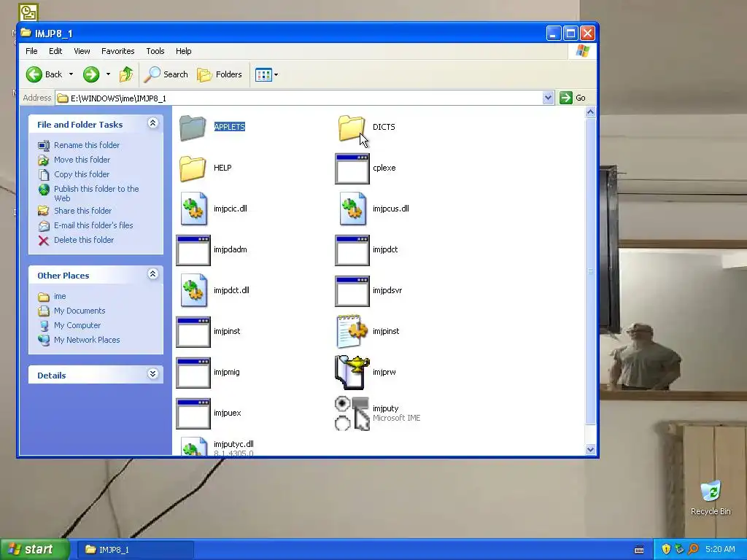Screen dimensions: 747x560
Task: Select the cplexe application file
Action: click(365, 168)
